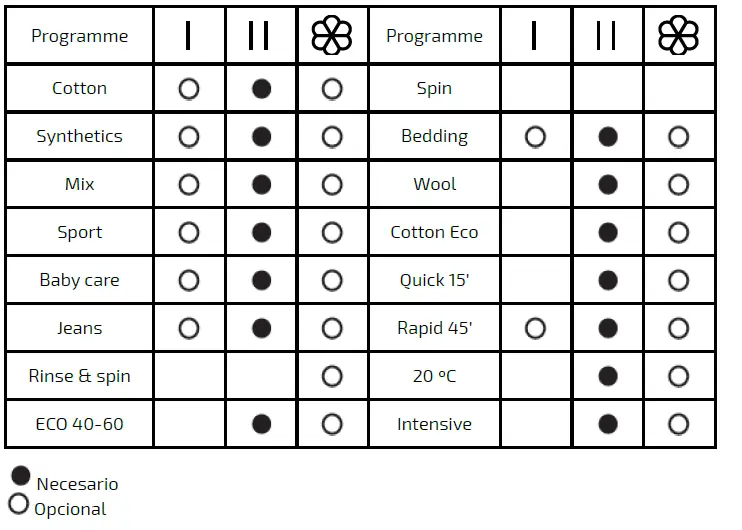Select Synthetics compartment II filled circle
Screen dimensions: 742x530
(x=261, y=136)
